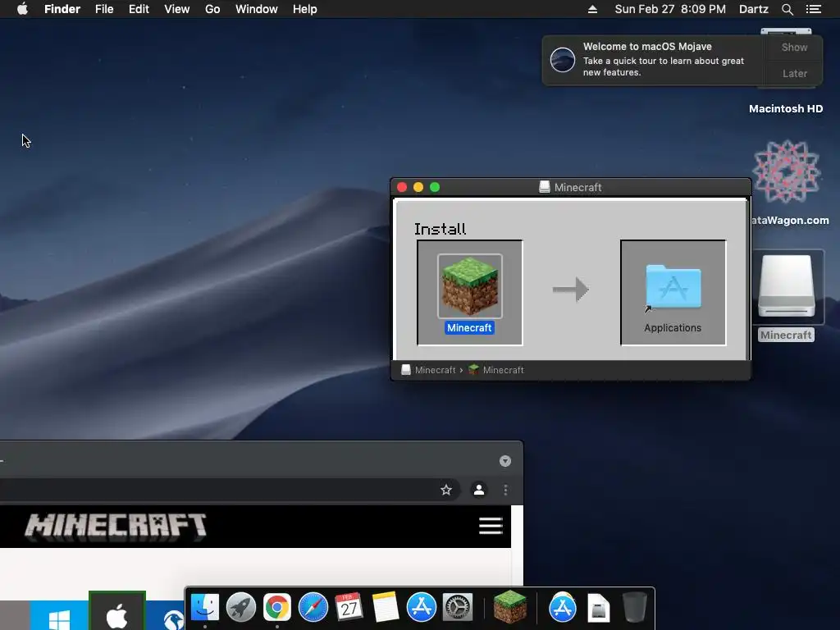The height and width of the screenshot is (630, 840).
Task: Launch Safari compass icon in Dock
Action: 313,608
